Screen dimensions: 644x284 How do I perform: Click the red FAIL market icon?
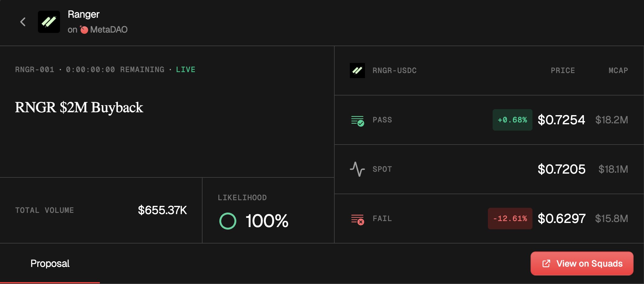tap(357, 219)
